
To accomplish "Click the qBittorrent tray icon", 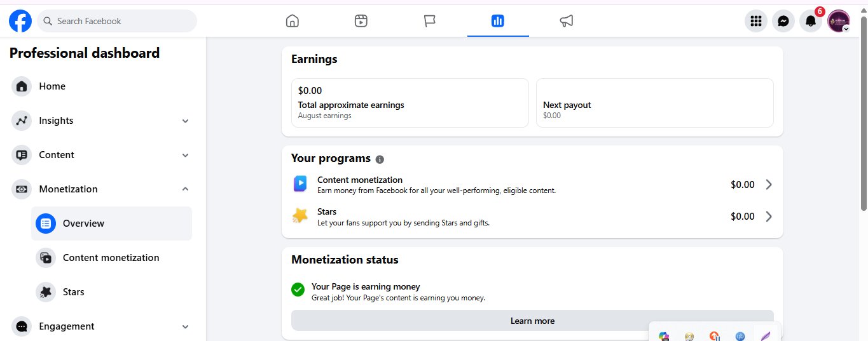I will tap(740, 337).
